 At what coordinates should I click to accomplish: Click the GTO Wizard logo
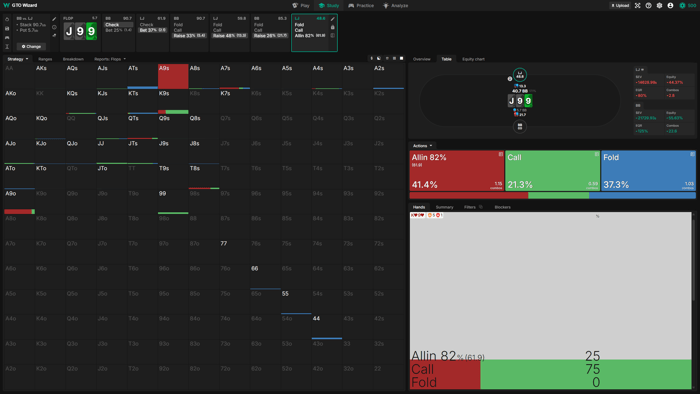(x=21, y=5)
